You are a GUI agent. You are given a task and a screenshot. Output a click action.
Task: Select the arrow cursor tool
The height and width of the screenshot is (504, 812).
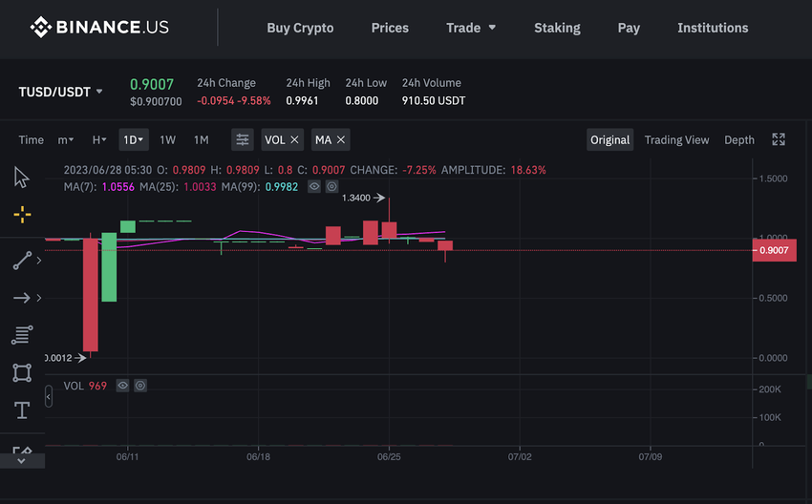pyautogui.click(x=22, y=178)
